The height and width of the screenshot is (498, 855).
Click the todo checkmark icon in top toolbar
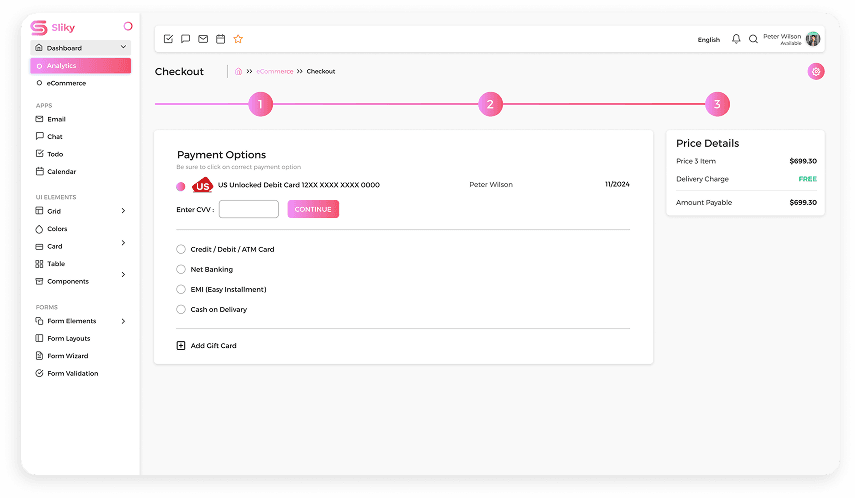click(168, 39)
